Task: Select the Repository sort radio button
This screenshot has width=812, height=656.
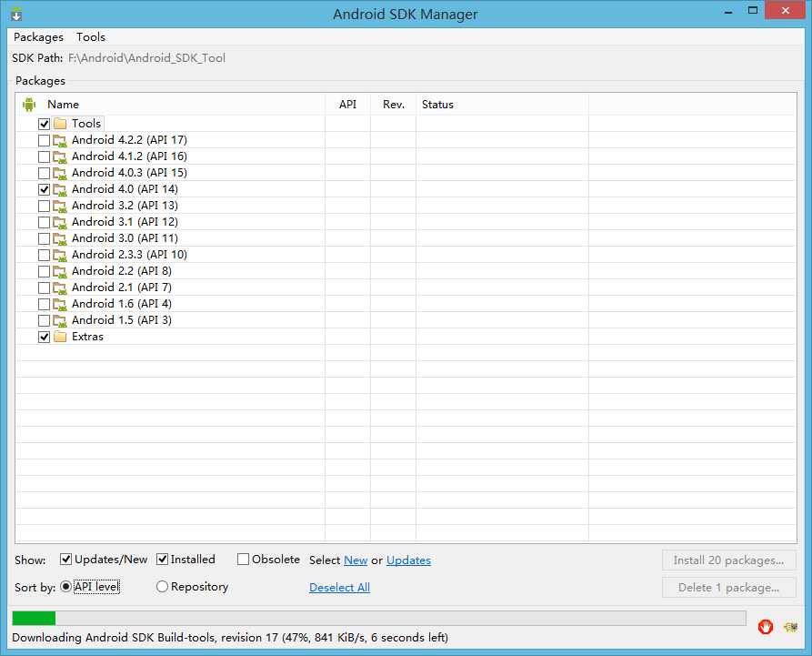Action: coord(162,587)
